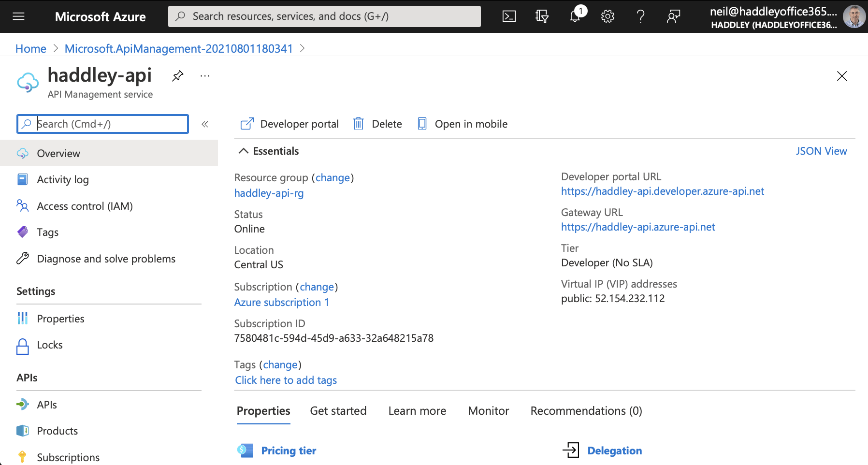Open the JSON View link
This screenshot has height=465, width=868.
[821, 151]
